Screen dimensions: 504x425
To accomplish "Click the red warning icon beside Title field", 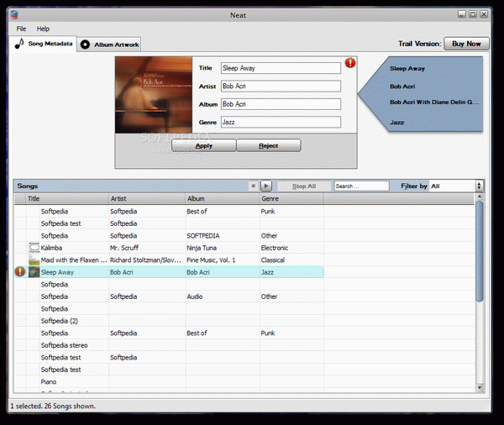I will coord(350,63).
